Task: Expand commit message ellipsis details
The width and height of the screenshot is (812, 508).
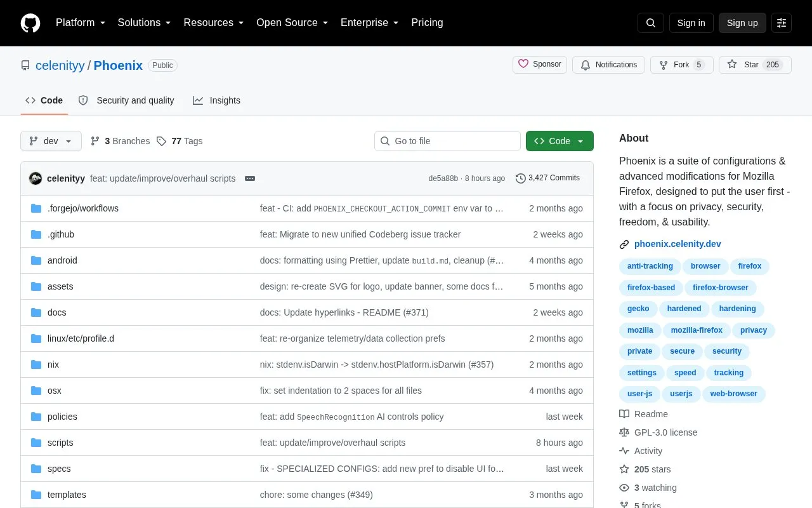Action: tap(250, 178)
